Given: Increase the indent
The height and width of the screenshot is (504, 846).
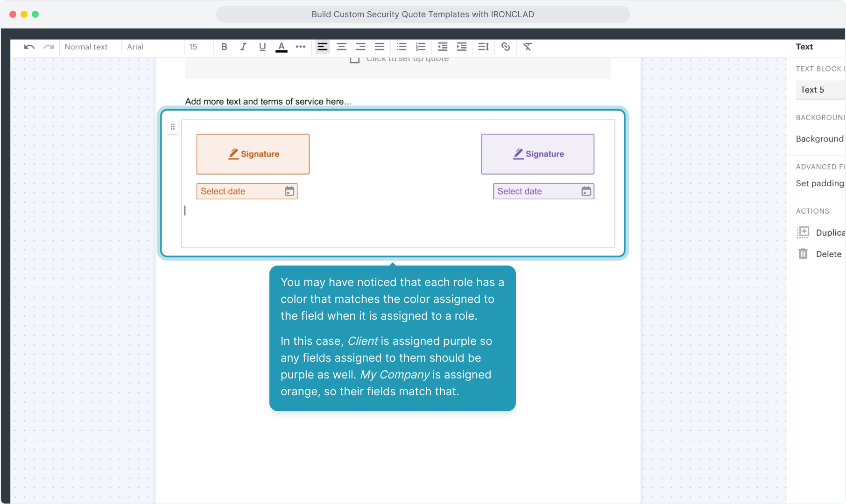Looking at the screenshot, I should tap(461, 47).
